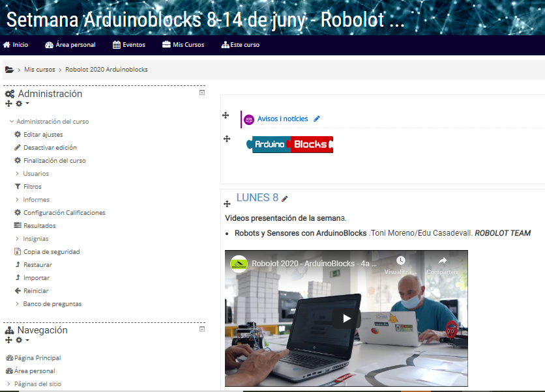Open Importar

tap(37, 278)
